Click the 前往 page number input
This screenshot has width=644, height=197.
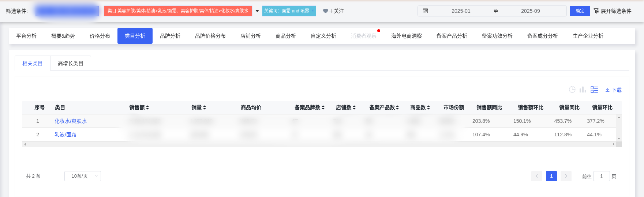click(601, 176)
